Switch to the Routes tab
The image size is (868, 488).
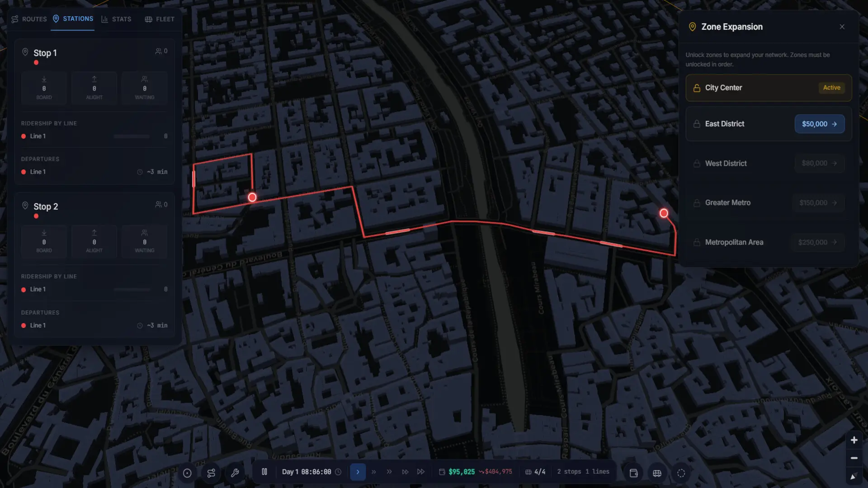tap(29, 19)
